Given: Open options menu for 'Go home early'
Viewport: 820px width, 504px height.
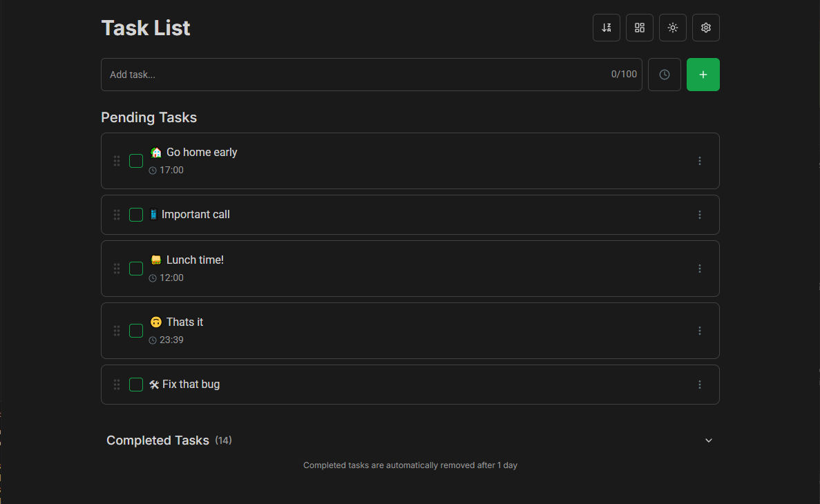Looking at the screenshot, I should pyautogui.click(x=699, y=161).
